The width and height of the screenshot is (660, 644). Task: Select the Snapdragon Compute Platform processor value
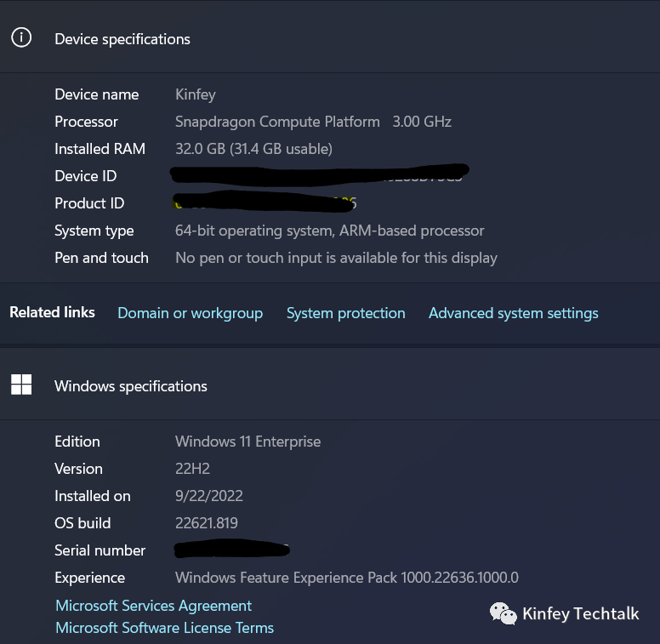tap(313, 122)
